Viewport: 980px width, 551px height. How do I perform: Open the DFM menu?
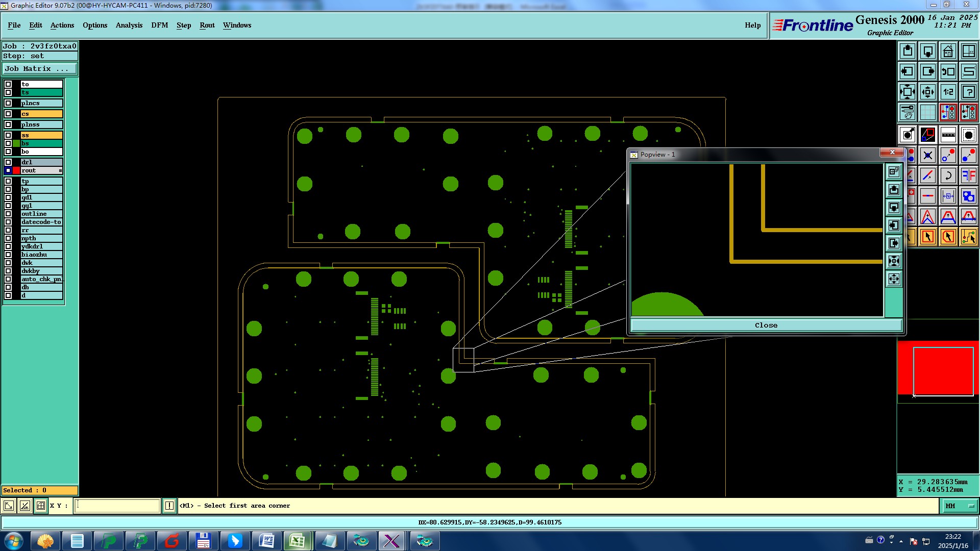click(159, 25)
